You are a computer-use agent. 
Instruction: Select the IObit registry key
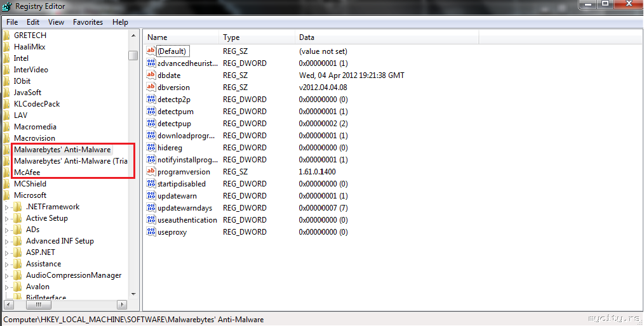pos(22,81)
